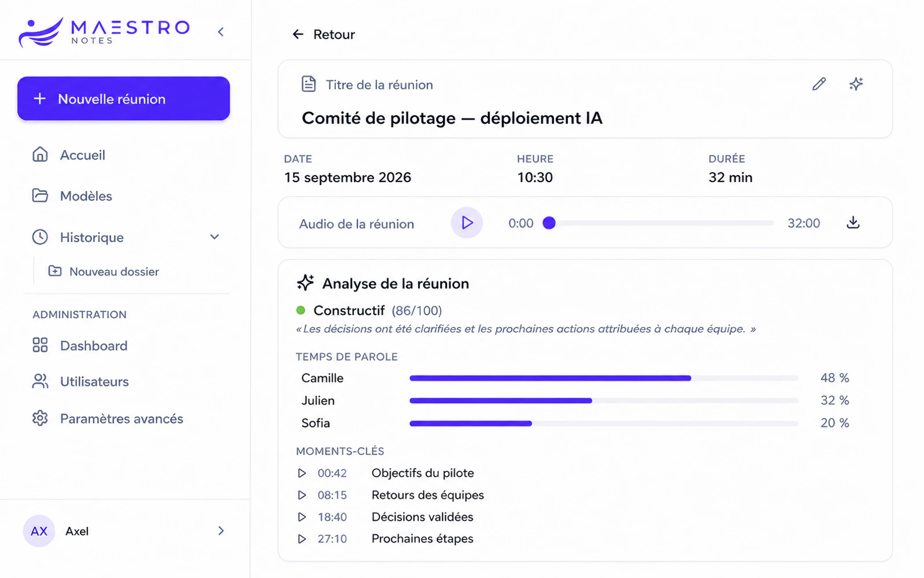Click the Retours des équipes label
Viewport: 924px width, 578px height.
click(428, 495)
